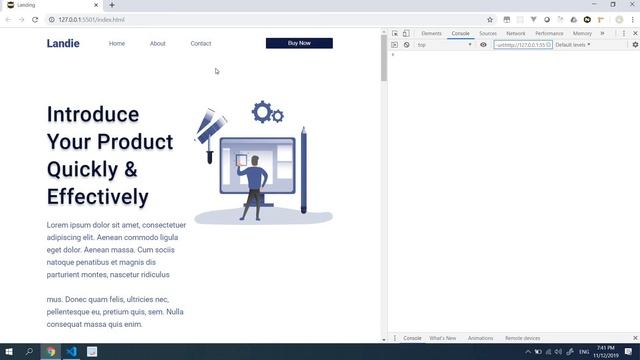640x360 pixels.
Task: Click the window-grid extension icon
Action: (507, 20)
